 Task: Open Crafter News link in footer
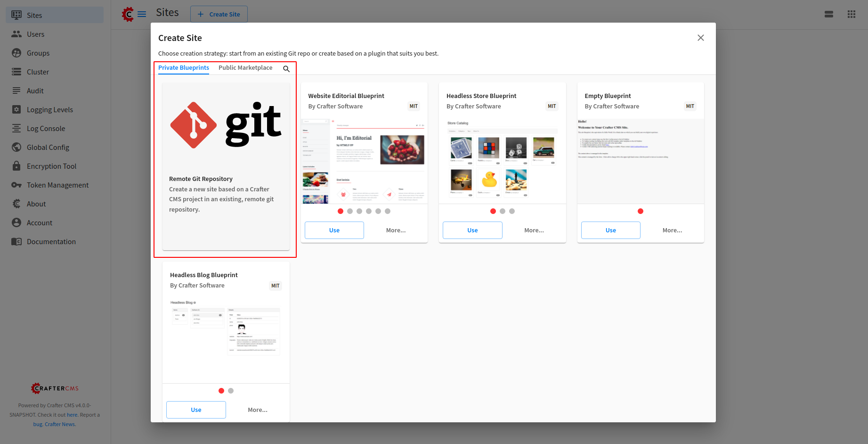tap(60, 424)
